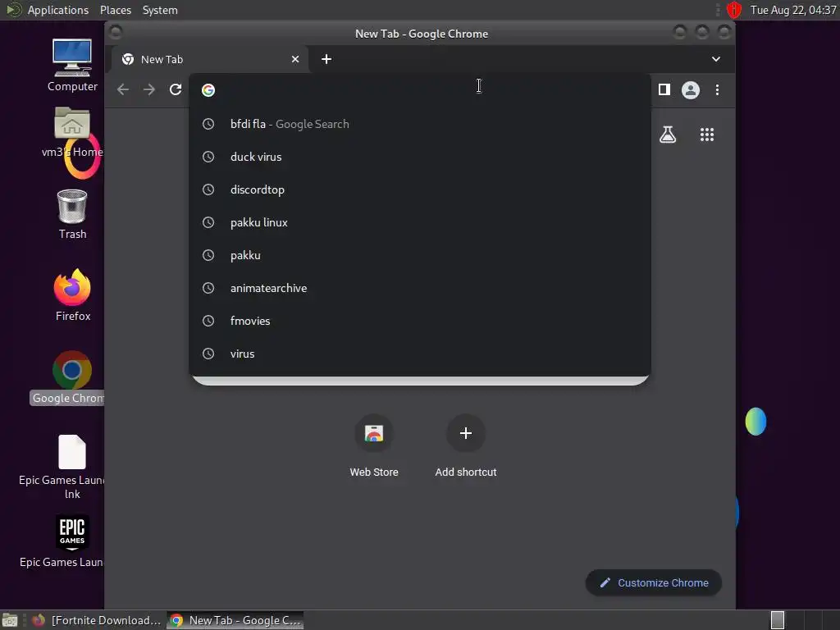The height and width of the screenshot is (630, 840).
Task: Click the Chrome back arrow button
Action: click(123, 89)
